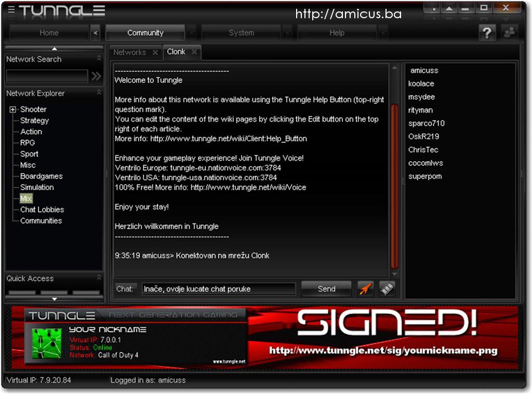Screen dimensions: 532x394
Task: Click the Tunngle signature banner
Action: 265,338
